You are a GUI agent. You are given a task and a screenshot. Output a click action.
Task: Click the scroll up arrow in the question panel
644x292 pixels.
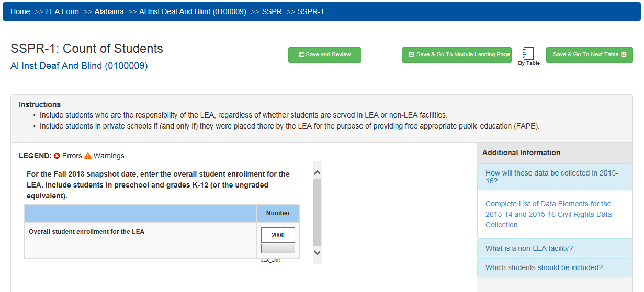(317, 172)
